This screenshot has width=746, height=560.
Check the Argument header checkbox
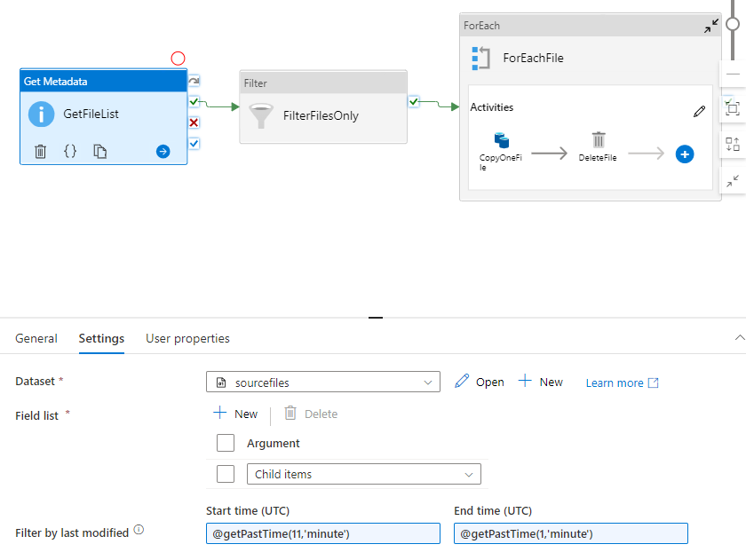coord(226,443)
